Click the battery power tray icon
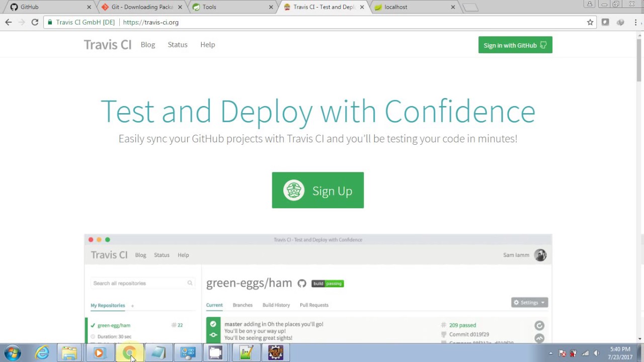 [x=573, y=353]
